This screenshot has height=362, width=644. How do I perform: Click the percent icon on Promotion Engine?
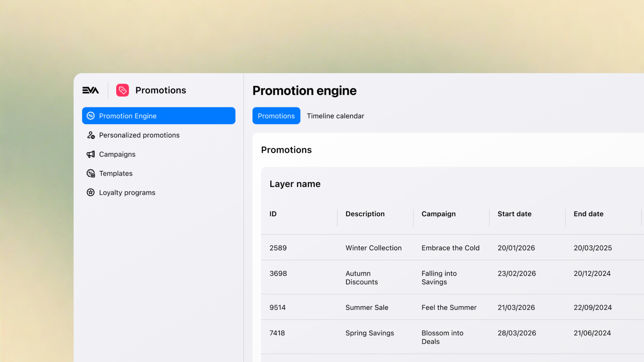(91, 116)
